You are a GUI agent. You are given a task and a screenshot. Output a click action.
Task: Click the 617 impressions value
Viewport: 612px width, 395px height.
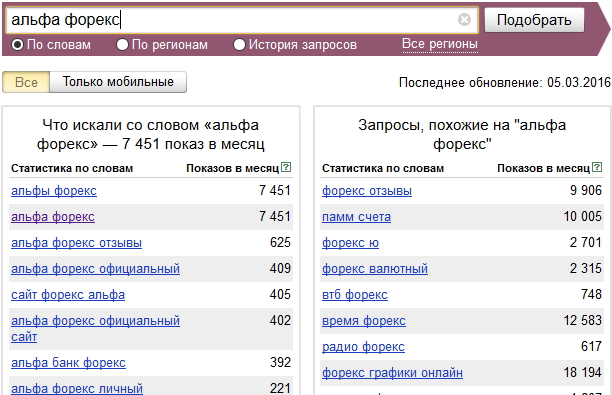[591, 346]
